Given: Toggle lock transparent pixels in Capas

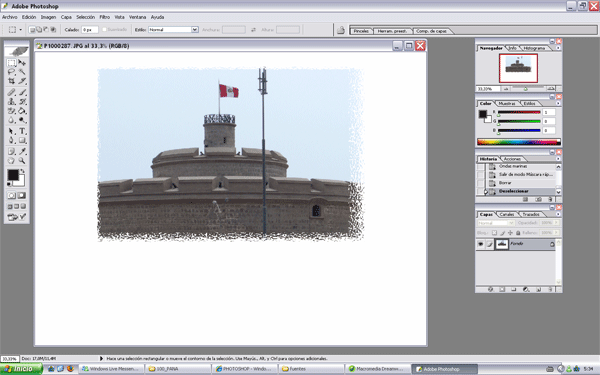Looking at the screenshot, I should tap(494, 233).
